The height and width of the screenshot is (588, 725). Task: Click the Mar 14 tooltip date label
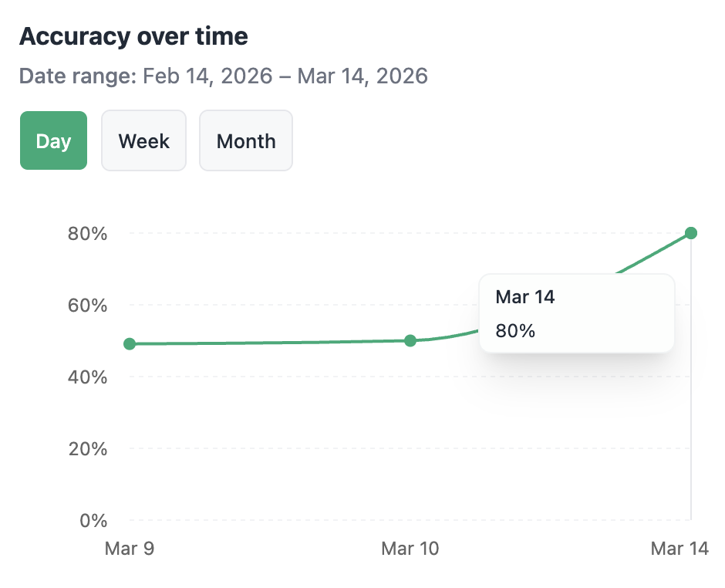click(x=525, y=297)
